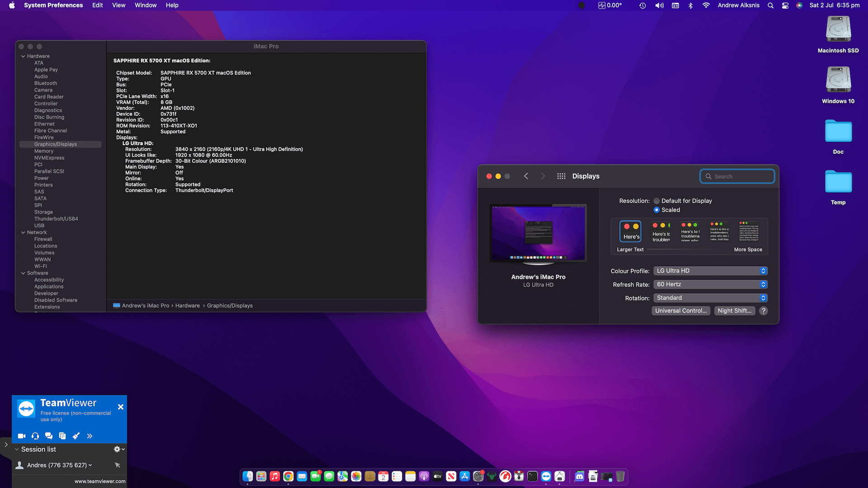Start a video call in TeamViewer
This screenshot has width=868, height=488.
point(21,436)
